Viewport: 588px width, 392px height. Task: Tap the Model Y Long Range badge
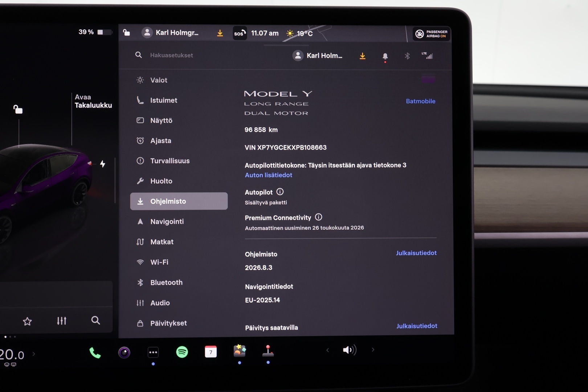pyautogui.click(x=278, y=103)
